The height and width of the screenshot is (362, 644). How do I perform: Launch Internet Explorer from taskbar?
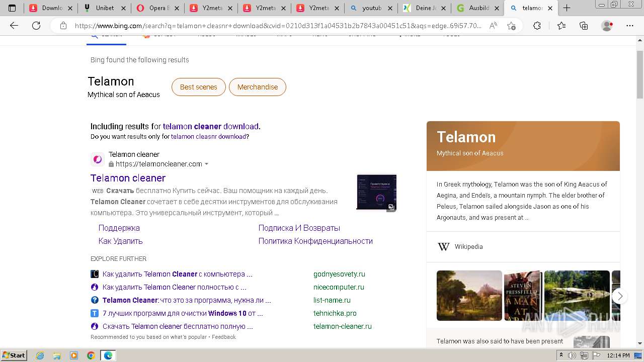click(40, 355)
